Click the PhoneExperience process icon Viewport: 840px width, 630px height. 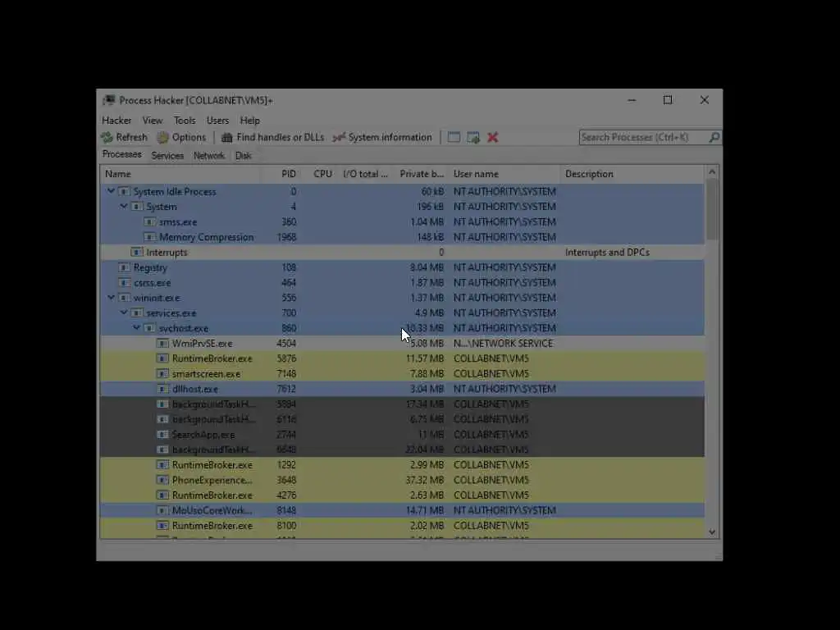[x=162, y=479]
